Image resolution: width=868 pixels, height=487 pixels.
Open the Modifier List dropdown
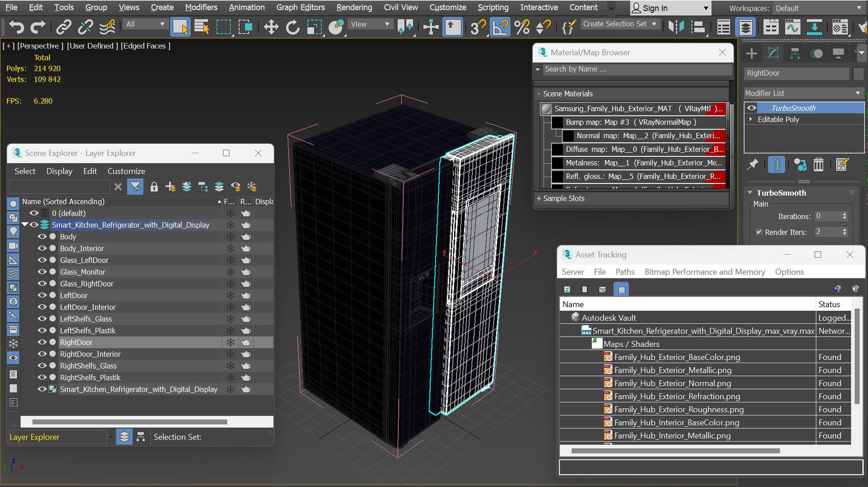tap(803, 93)
